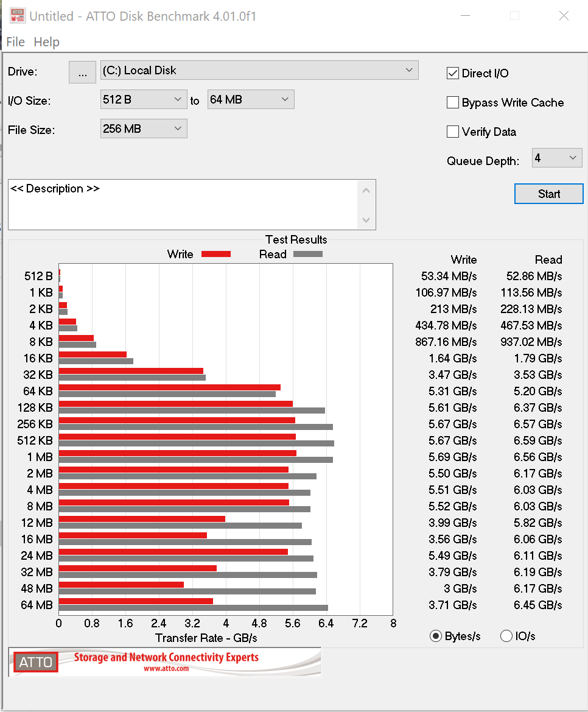Viewport: 588px width, 712px height.
Task: Switch results to IO/s display
Action: 506,636
